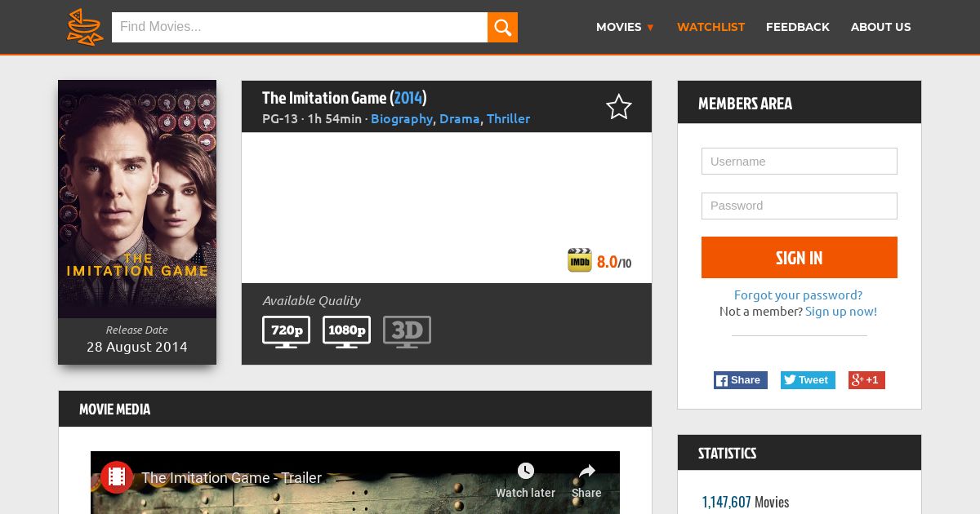Image resolution: width=980 pixels, height=514 pixels.
Task: Click the trailer channel film icon
Action: tap(117, 477)
